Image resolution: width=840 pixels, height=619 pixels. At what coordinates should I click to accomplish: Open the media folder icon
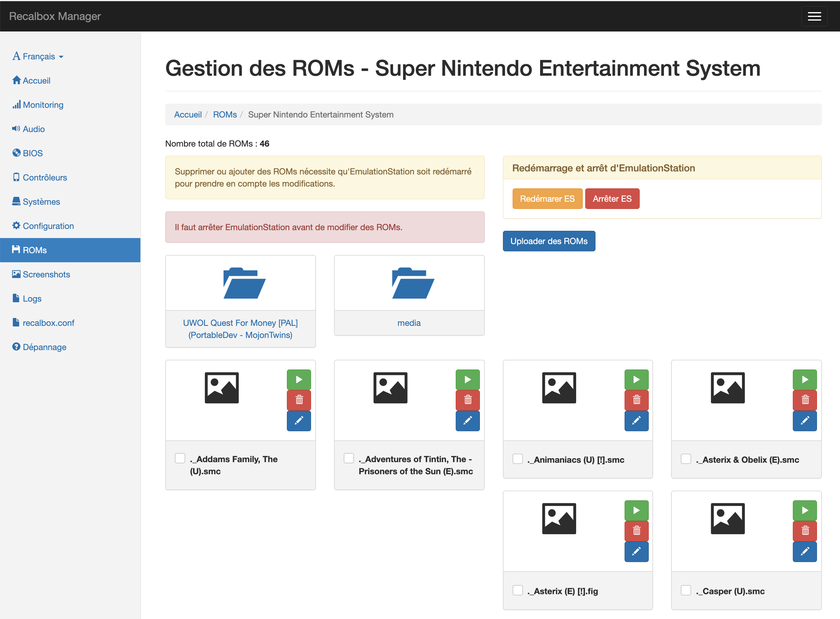pyautogui.click(x=413, y=283)
